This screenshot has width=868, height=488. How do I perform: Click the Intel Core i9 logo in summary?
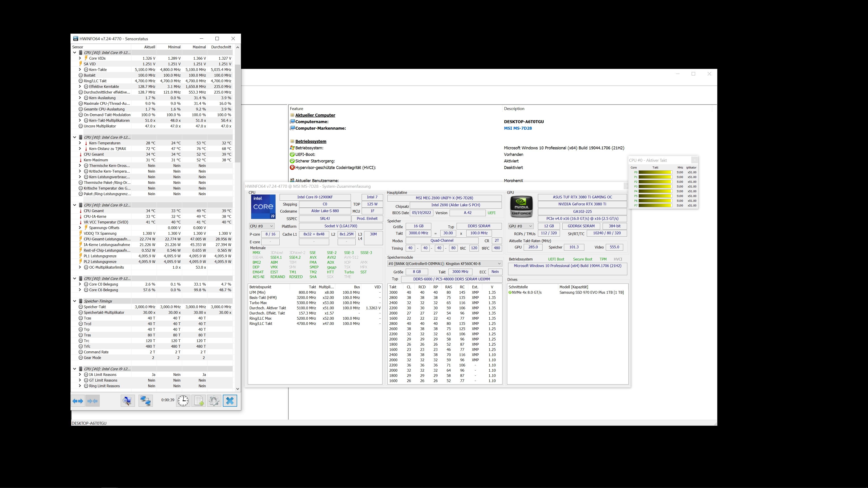point(263,207)
